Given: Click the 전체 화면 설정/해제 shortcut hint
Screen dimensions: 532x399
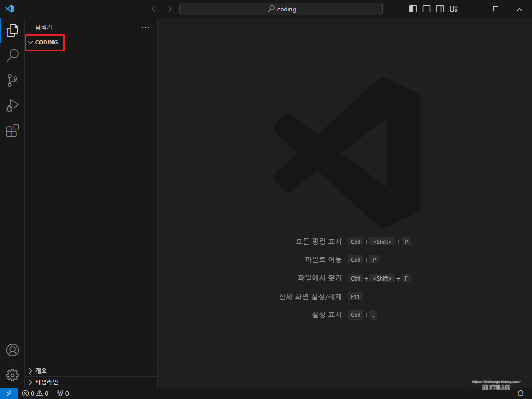Looking at the screenshot, I should (x=310, y=297).
